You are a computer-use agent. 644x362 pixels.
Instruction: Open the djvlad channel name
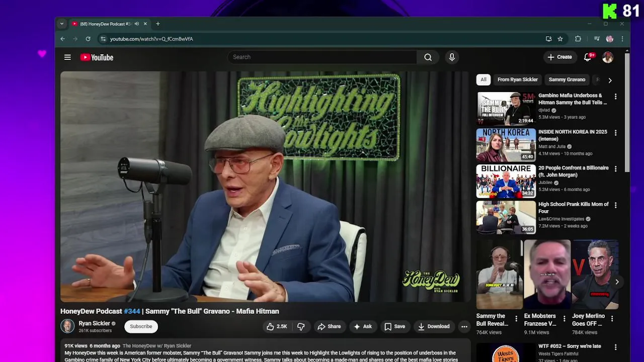(x=544, y=110)
